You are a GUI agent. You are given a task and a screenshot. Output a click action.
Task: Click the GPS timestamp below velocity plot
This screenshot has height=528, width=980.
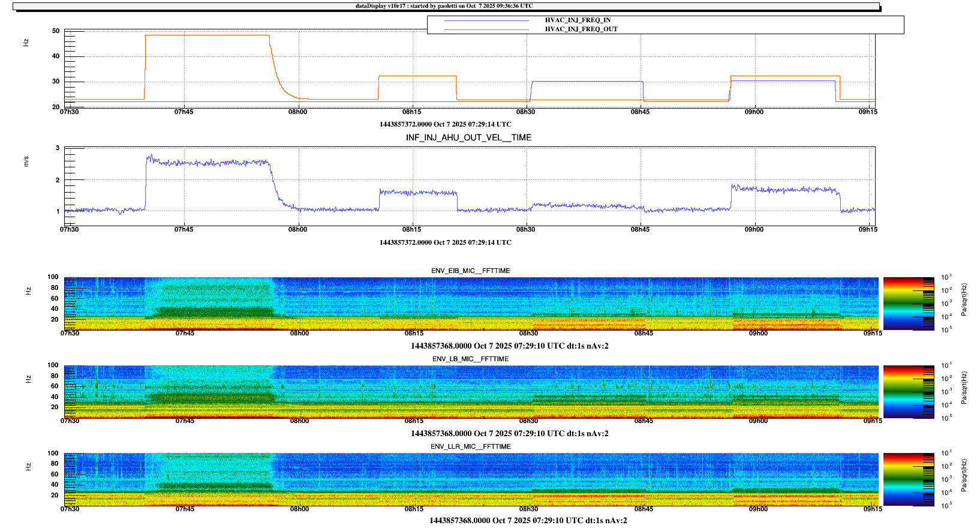point(445,242)
